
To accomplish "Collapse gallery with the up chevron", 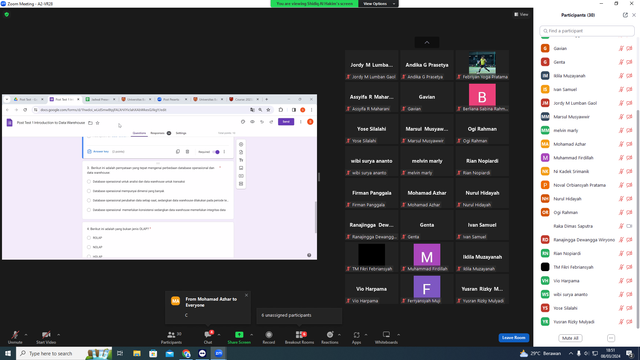I will point(427,42).
